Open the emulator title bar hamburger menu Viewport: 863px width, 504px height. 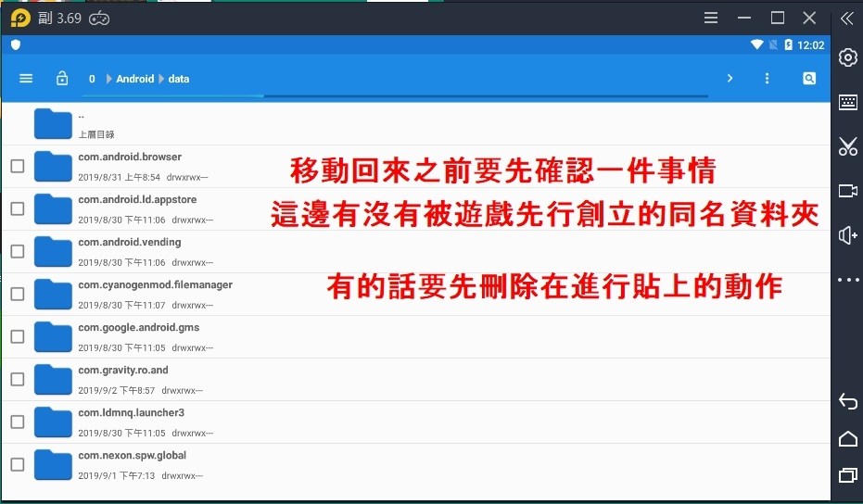pos(711,19)
